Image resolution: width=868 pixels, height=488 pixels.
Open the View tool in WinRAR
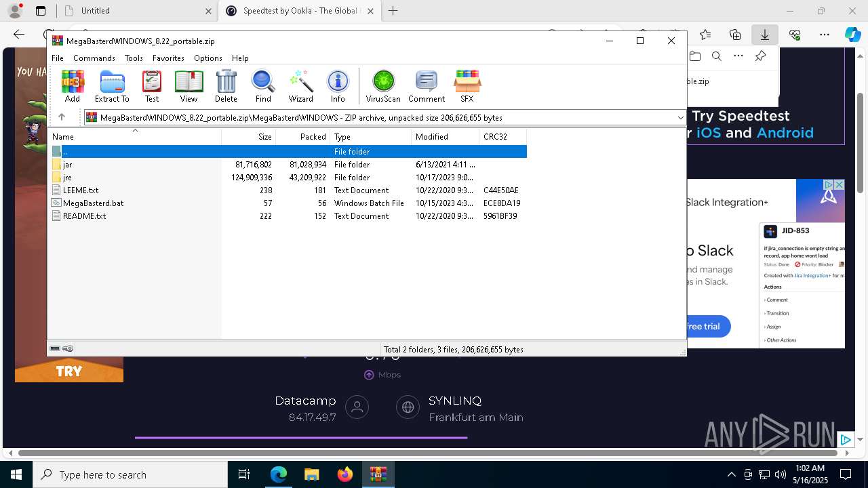[x=189, y=86]
